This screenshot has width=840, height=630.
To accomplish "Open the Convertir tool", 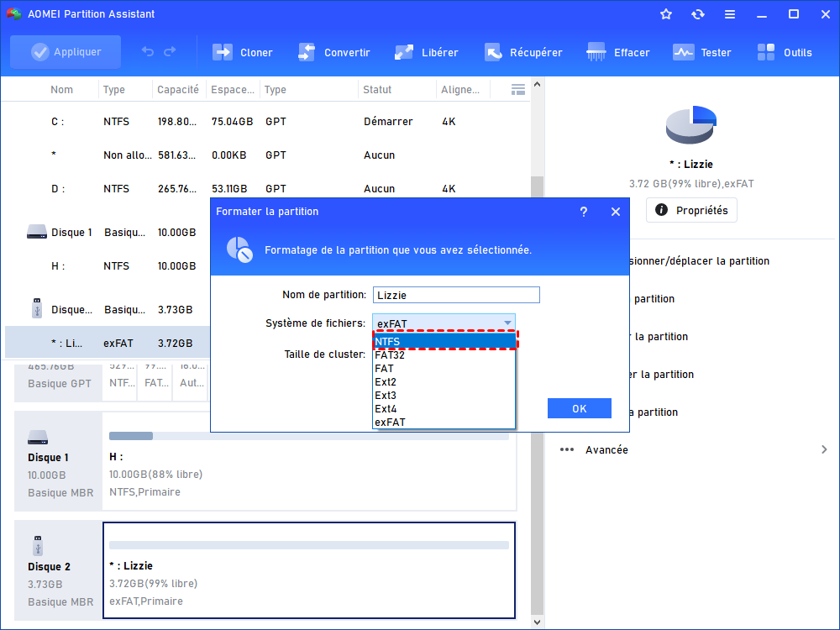I will click(x=307, y=52).
